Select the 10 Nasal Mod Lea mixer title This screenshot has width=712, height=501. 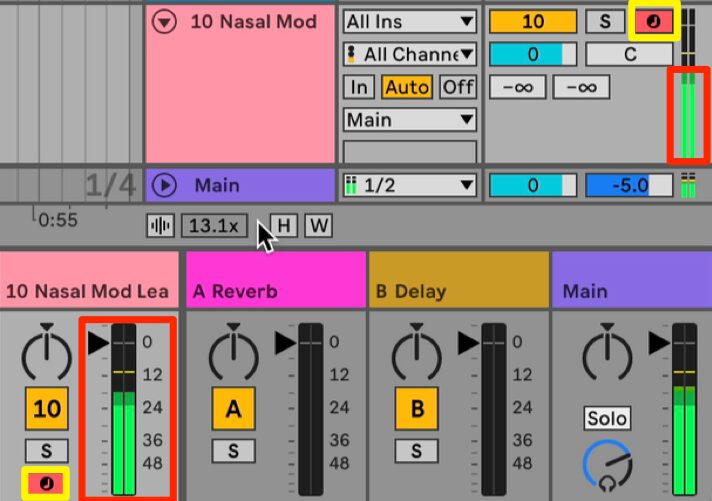click(x=89, y=280)
